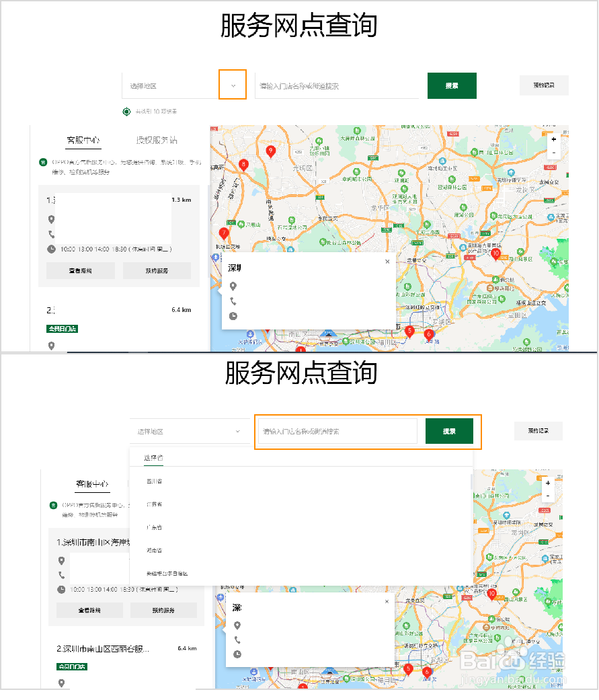Click the chevron arrow on the region selector

tap(232, 85)
